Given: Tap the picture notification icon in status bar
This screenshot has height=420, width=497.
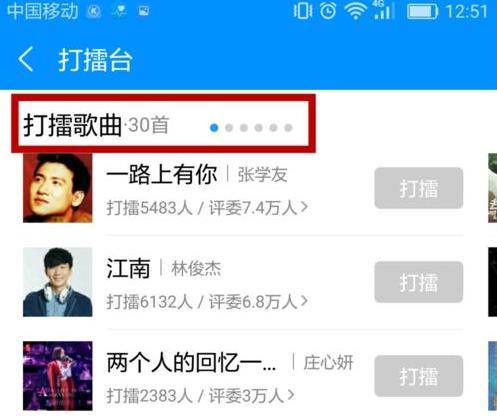Looking at the screenshot, I should (144, 11).
